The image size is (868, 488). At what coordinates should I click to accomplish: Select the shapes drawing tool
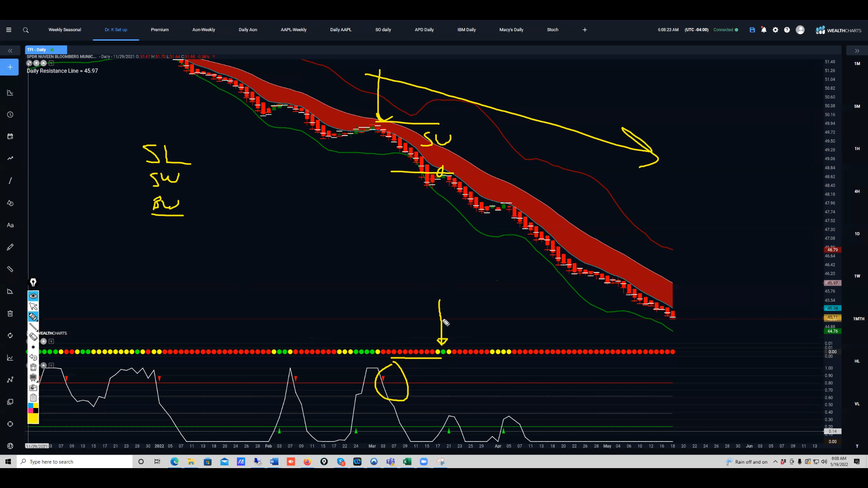(10, 203)
